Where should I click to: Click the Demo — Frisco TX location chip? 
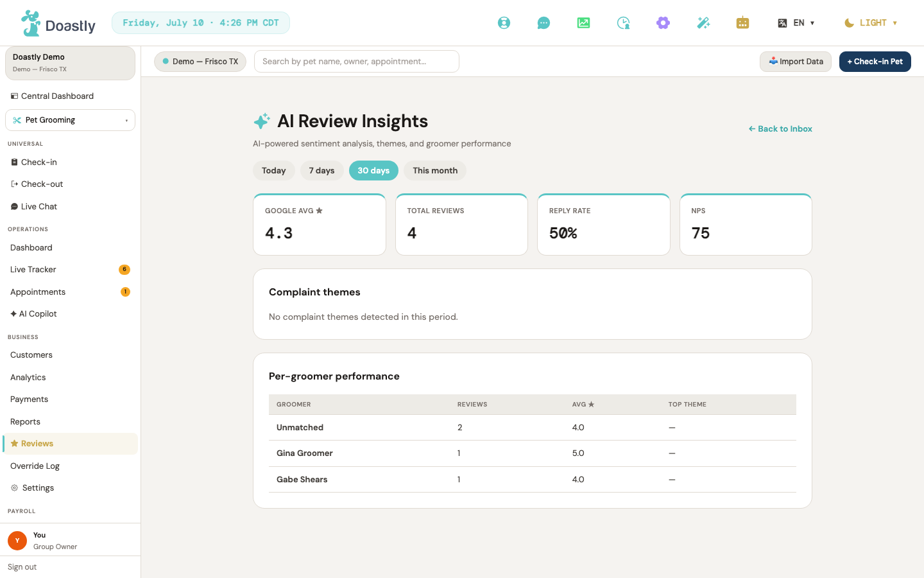(x=200, y=62)
